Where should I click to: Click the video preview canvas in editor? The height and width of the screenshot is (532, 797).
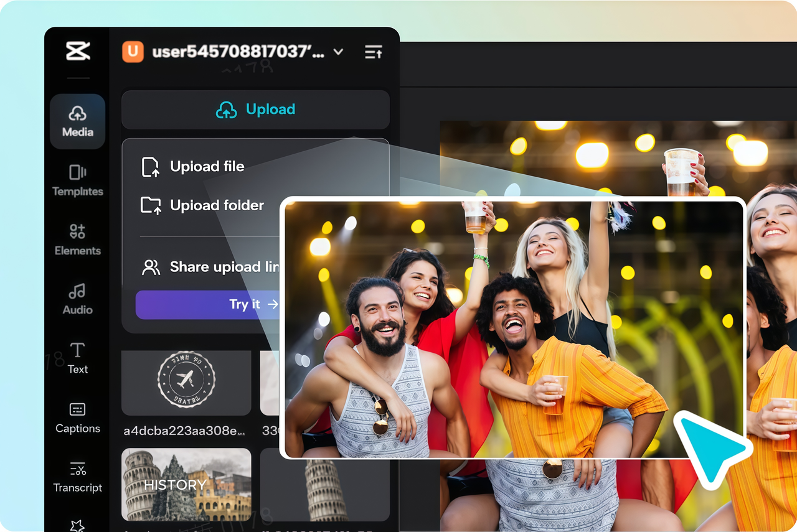pos(618,326)
